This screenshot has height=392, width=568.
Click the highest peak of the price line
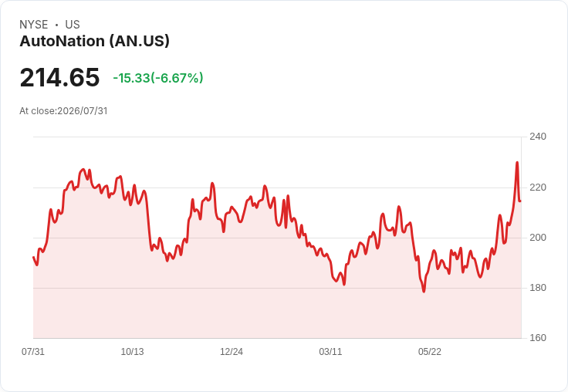(x=517, y=162)
